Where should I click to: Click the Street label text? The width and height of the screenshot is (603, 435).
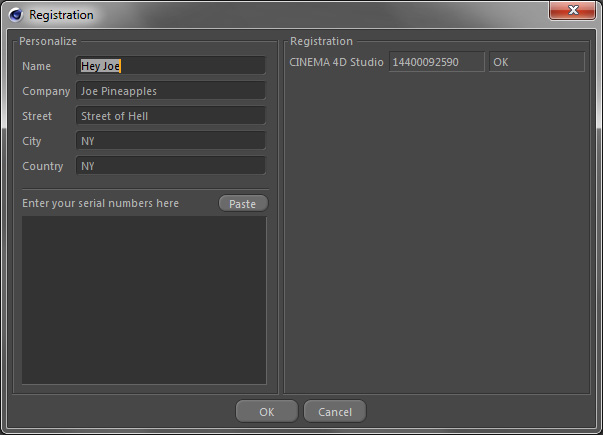point(37,116)
